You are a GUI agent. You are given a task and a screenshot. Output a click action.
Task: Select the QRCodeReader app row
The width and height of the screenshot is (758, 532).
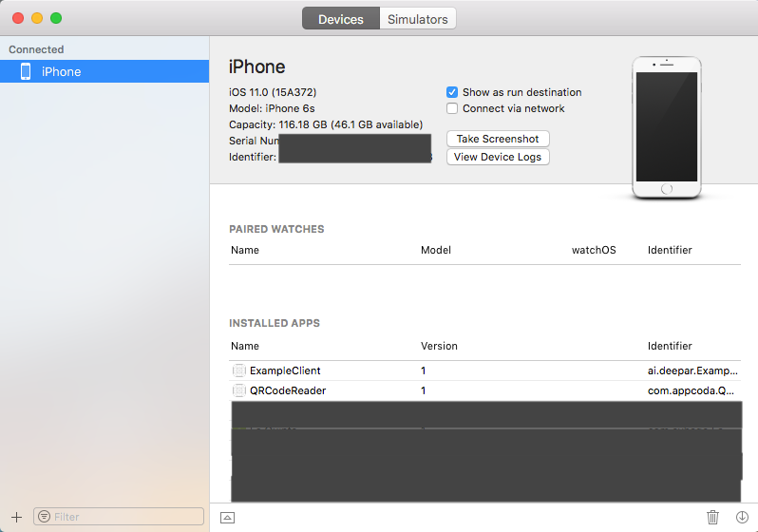tap(484, 390)
